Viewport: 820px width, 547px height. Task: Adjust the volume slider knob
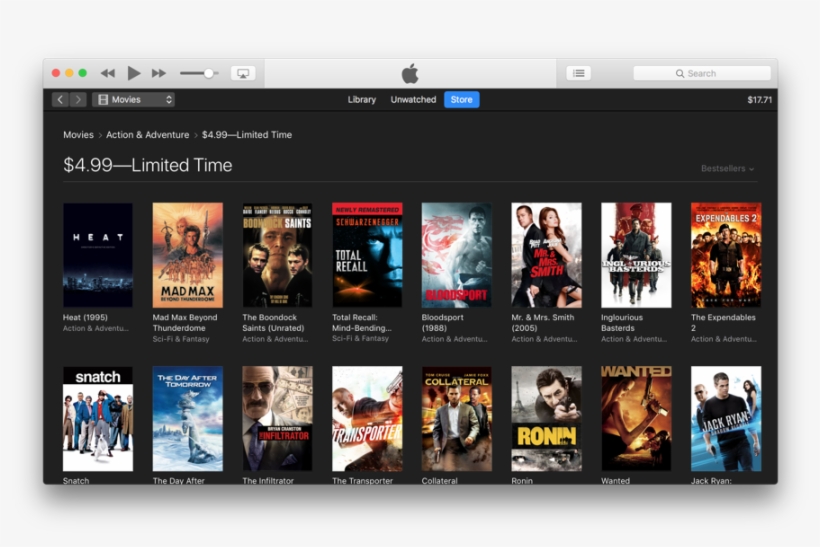tap(209, 73)
